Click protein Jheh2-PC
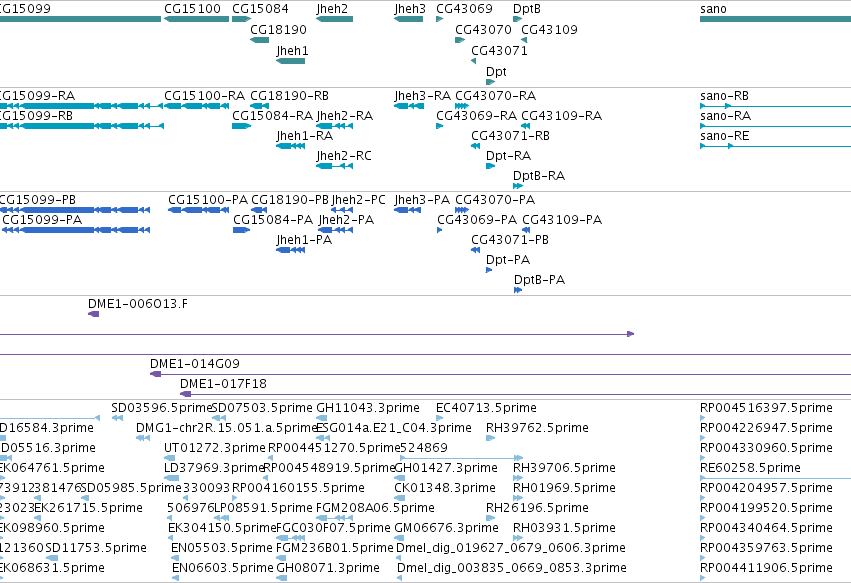This screenshot has height=583, width=851. tap(342, 210)
